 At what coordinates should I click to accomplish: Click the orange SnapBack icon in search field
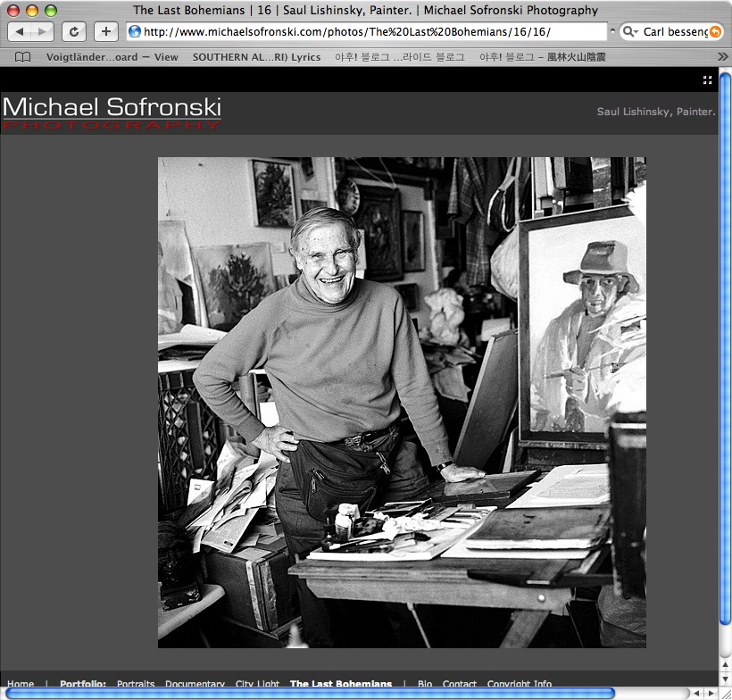714,32
